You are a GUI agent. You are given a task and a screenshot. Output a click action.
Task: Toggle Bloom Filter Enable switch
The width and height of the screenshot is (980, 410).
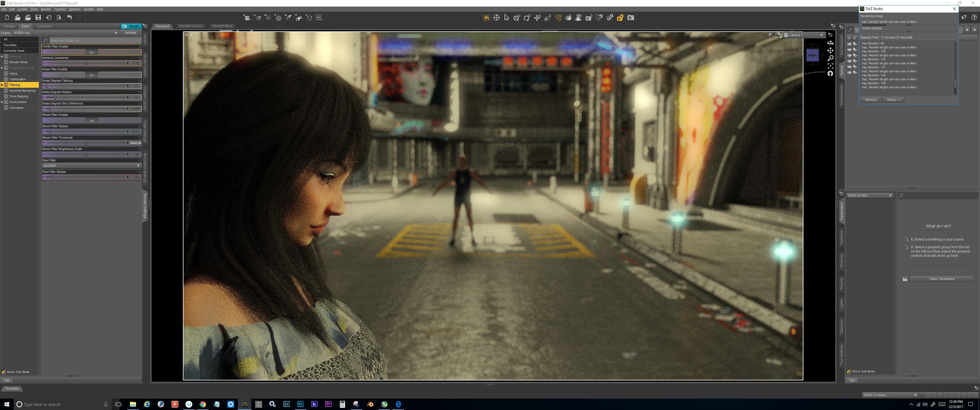tap(92, 120)
